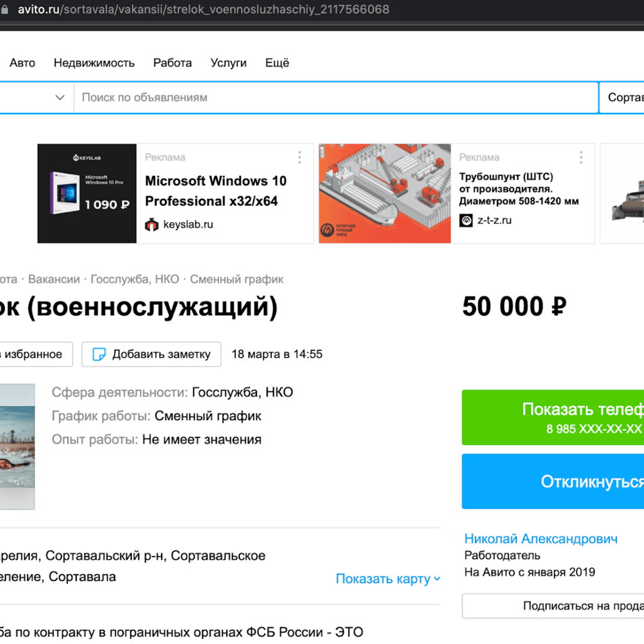
Task: Click the lock icon in address bar
Action: pos(4,9)
